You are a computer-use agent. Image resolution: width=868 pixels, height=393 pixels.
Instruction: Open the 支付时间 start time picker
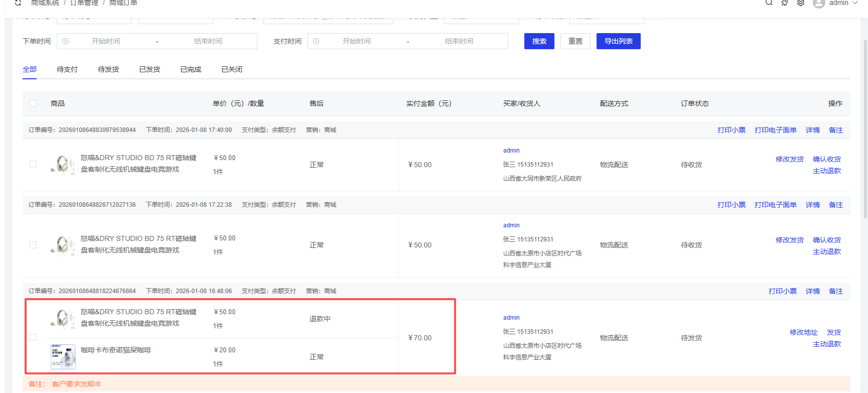coord(356,41)
